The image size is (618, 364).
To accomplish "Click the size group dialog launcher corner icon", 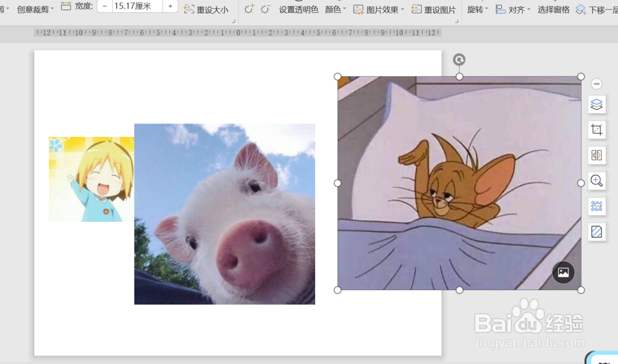I will 234,21.
